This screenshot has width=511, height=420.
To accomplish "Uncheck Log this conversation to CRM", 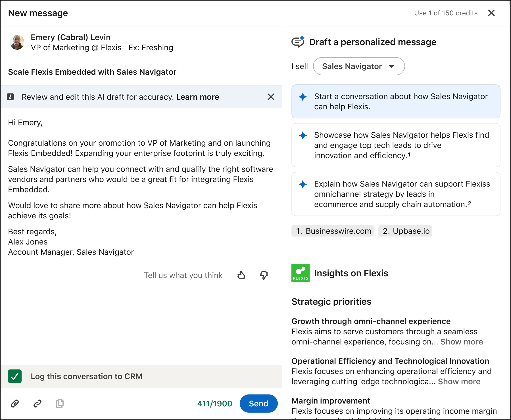I will (x=15, y=376).
